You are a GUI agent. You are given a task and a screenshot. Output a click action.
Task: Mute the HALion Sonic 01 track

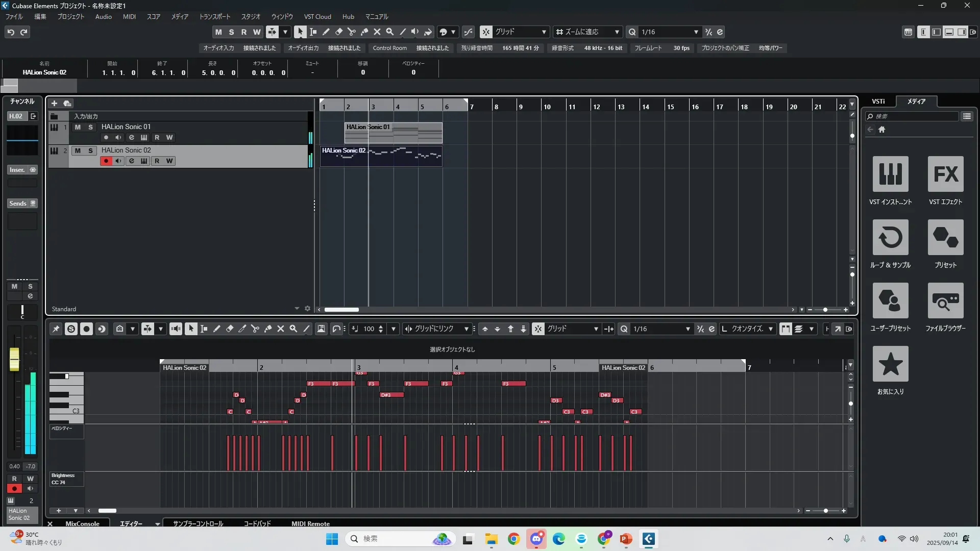pyautogui.click(x=78, y=127)
